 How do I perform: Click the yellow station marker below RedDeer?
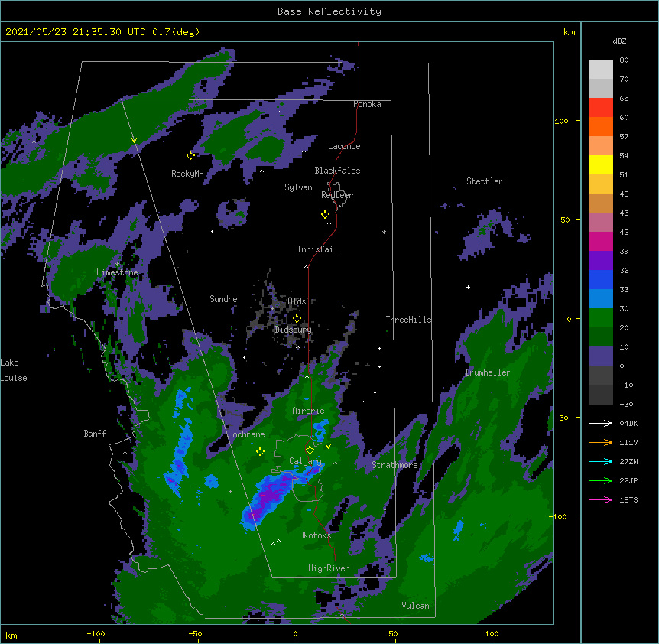pyautogui.click(x=325, y=215)
